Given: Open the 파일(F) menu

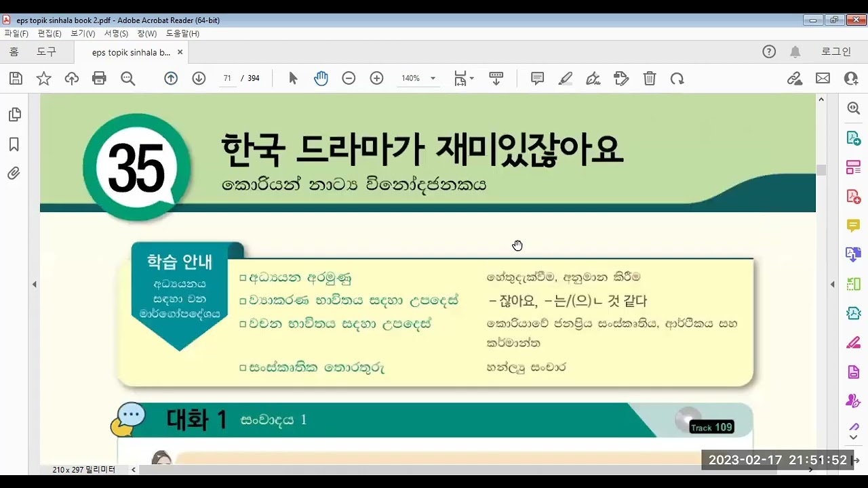Looking at the screenshot, I should click(16, 33).
